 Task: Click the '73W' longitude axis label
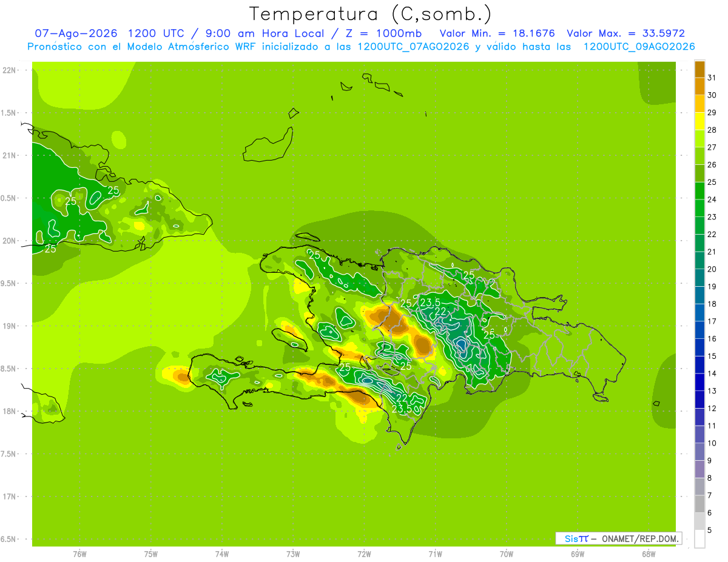pos(293,554)
